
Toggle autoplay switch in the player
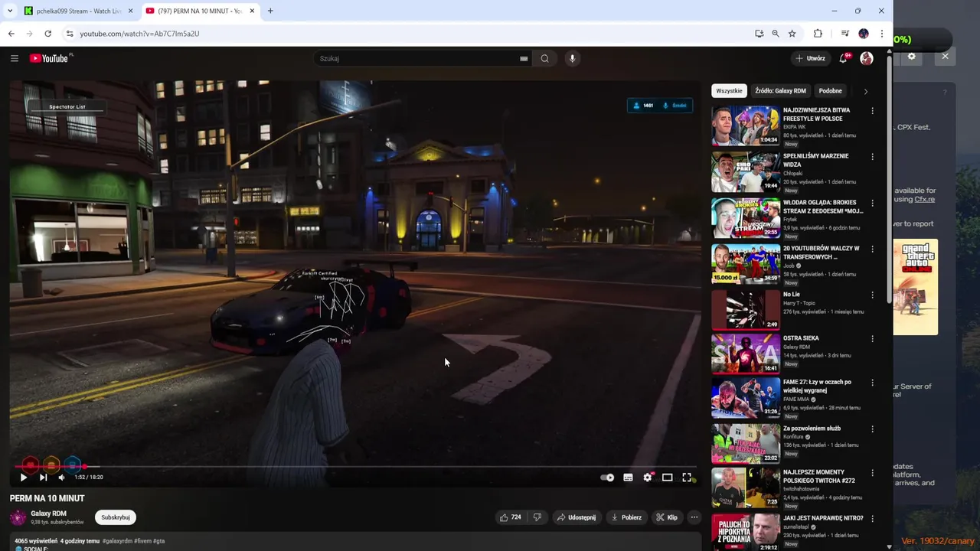pyautogui.click(x=607, y=477)
